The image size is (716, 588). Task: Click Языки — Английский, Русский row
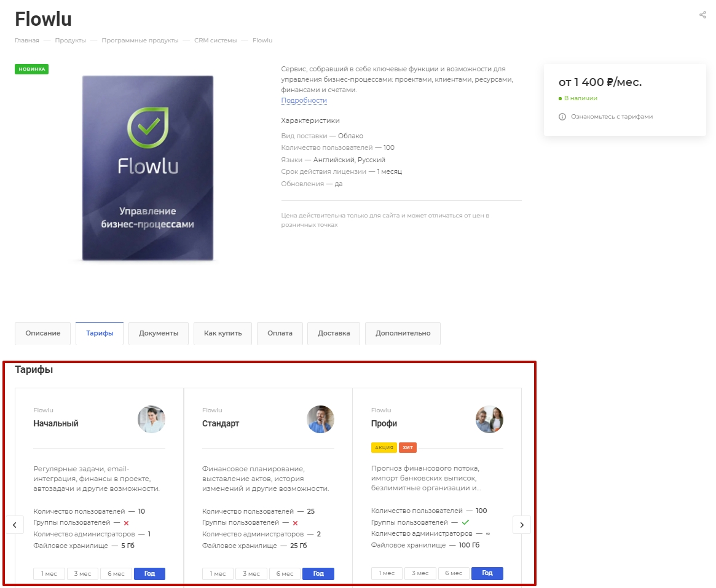(333, 160)
